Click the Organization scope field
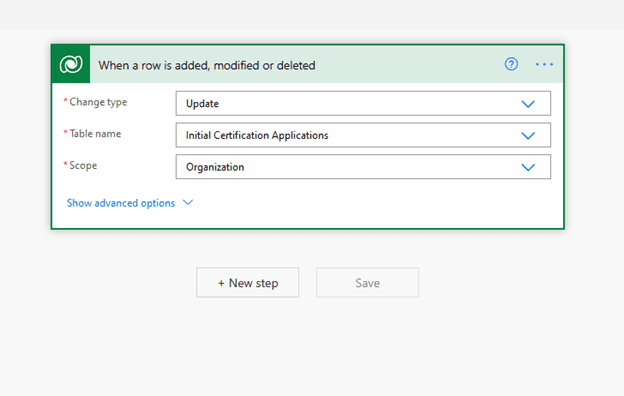The width and height of the screenshot is (624, 396). click(363, 167)
